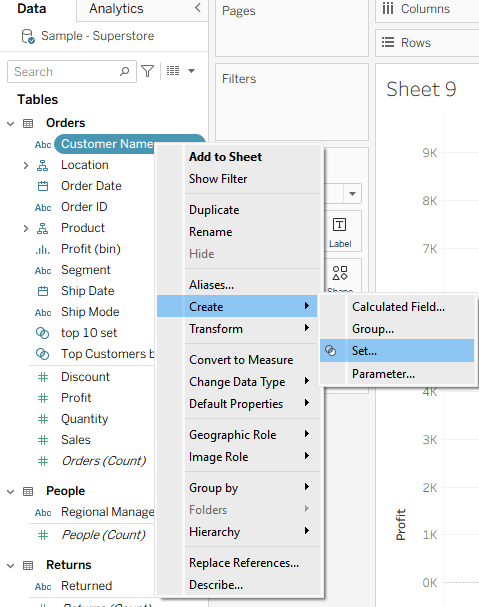Select Aliases... in the context menu

[237, 285]
